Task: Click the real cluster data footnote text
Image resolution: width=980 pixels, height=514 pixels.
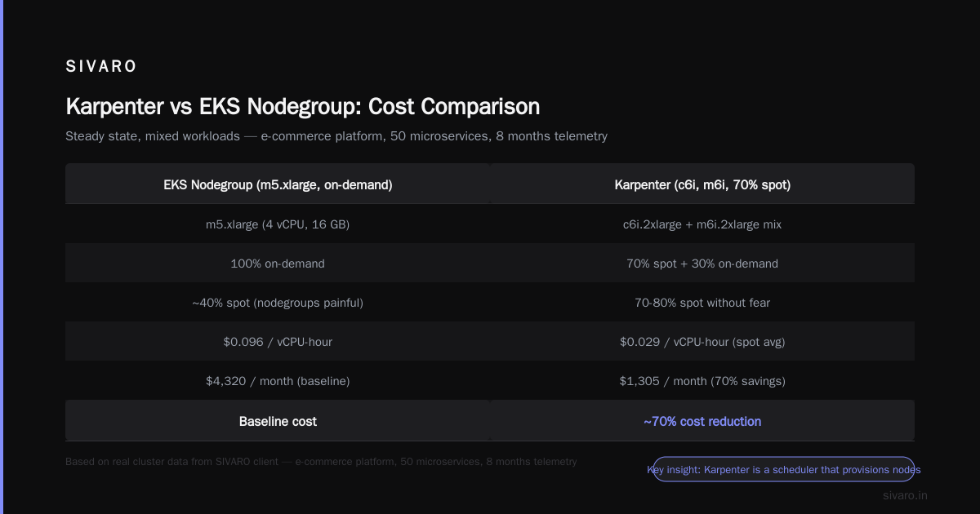Action: 321,462
